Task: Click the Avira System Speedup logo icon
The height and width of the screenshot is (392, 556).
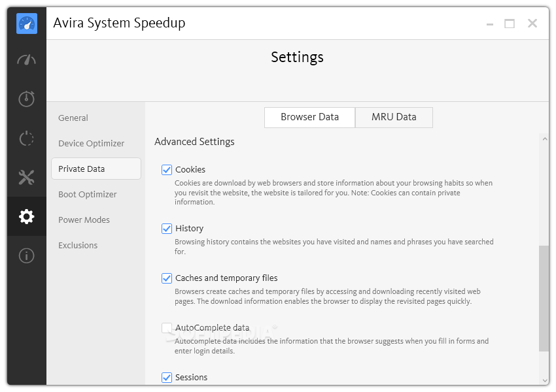Action: click(27, 24)
